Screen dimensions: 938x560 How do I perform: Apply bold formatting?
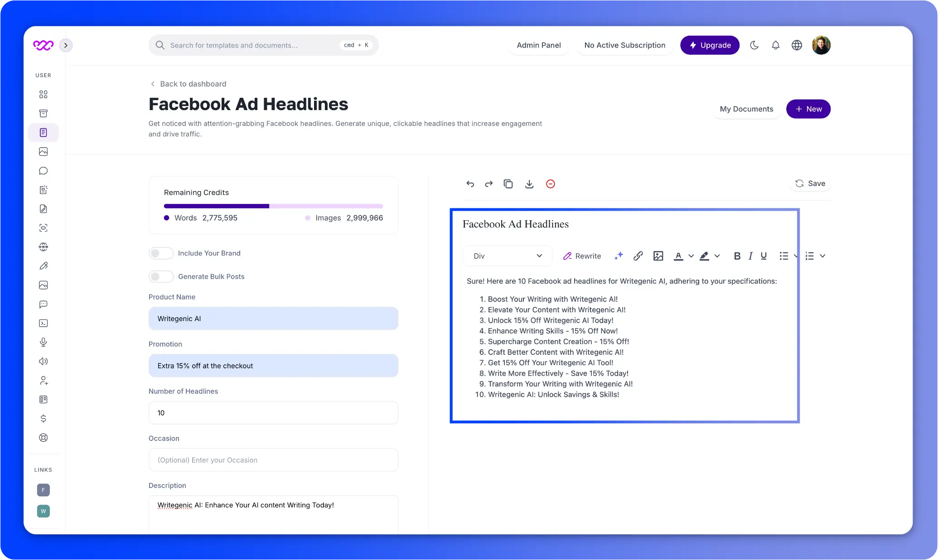[737, 256]
